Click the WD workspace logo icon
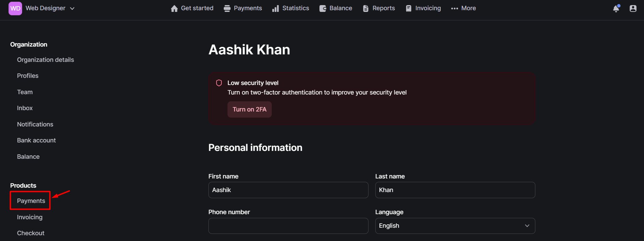The image size is (644, 241). click(15, 8)
